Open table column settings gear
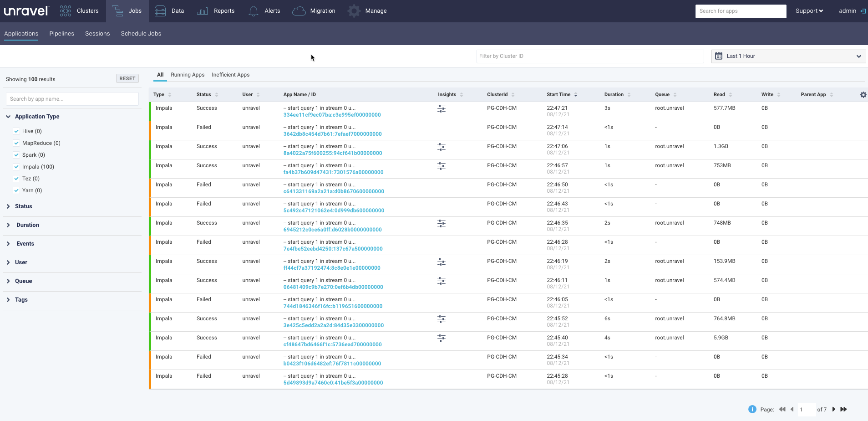868x421 pixels. (863, 95)
